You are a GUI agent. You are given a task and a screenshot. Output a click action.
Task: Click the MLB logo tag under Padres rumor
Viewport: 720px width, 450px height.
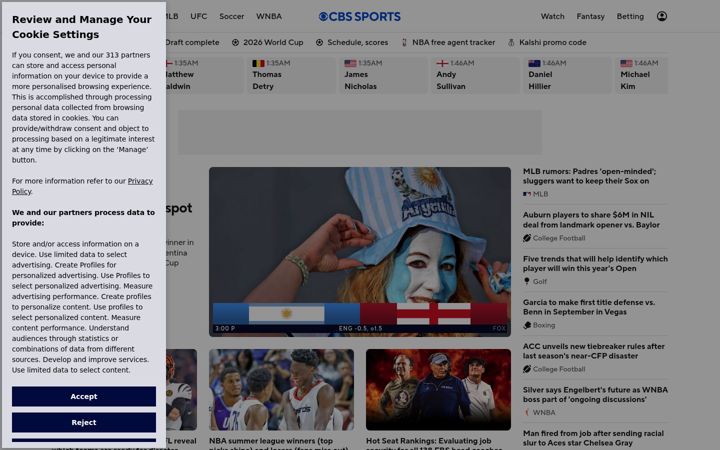(x=527, y=194)
